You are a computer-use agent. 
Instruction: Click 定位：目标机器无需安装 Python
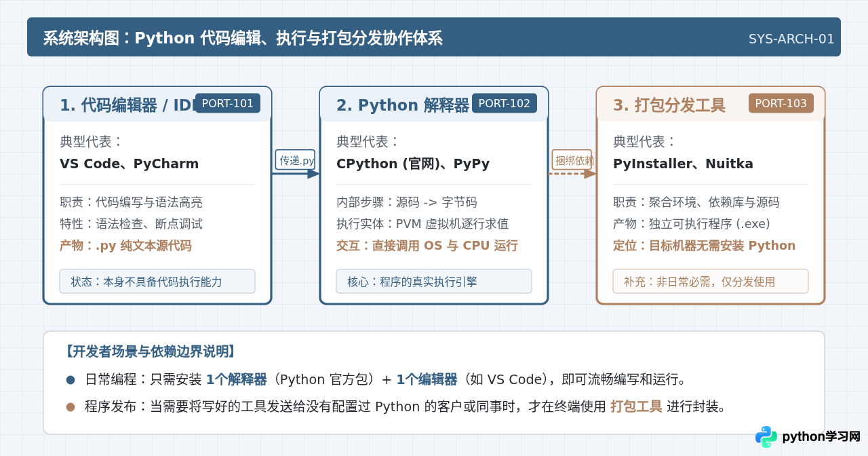tap(705, 246)
